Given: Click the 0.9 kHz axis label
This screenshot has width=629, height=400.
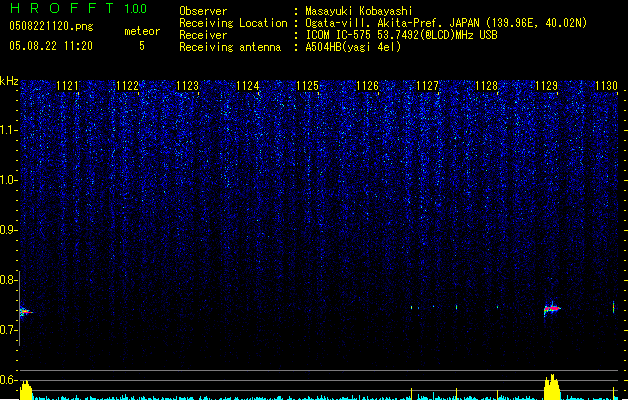Looking at the screenshot, I should 8,230.
